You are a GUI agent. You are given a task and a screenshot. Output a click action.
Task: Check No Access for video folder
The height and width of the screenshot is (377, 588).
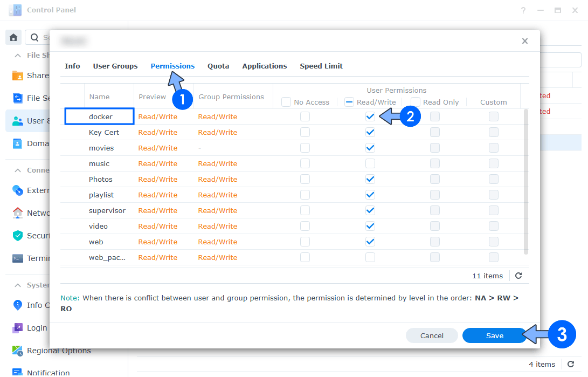tap(305, 226)
